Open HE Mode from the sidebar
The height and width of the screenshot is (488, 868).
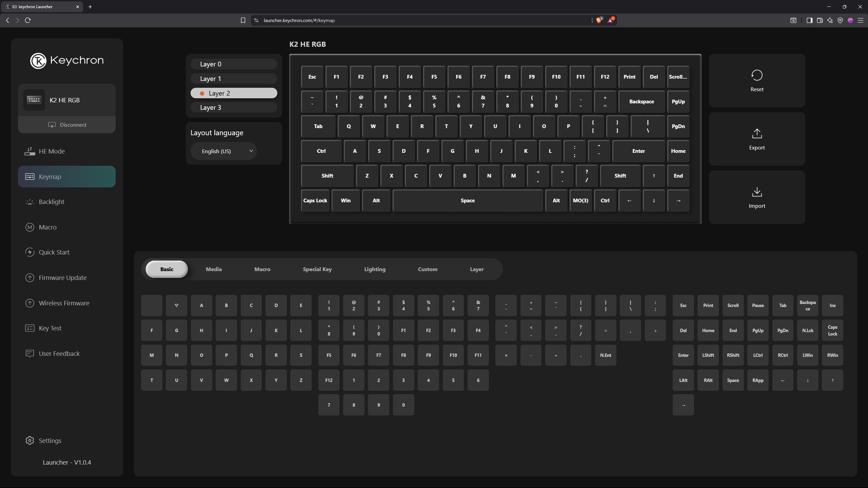[x=52, y=151]
